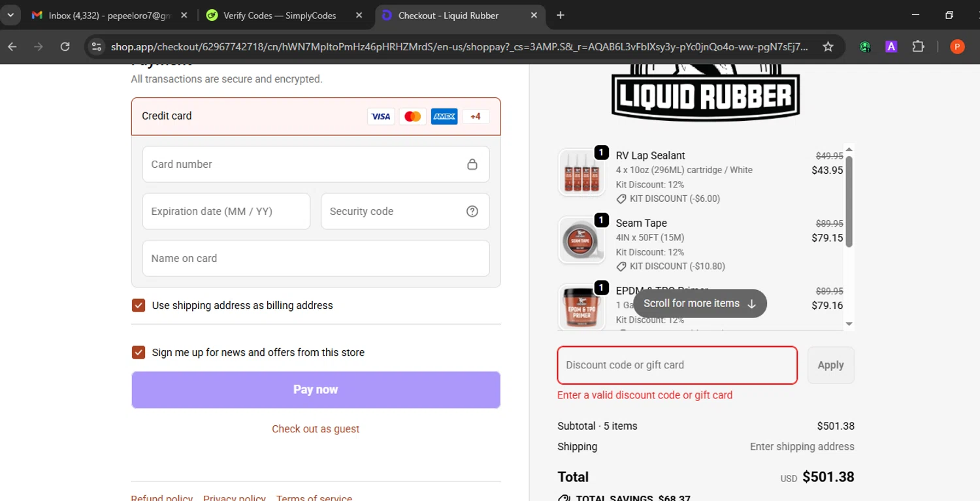
Task: Click the $501.38 total amount
Action: point(828,477)
